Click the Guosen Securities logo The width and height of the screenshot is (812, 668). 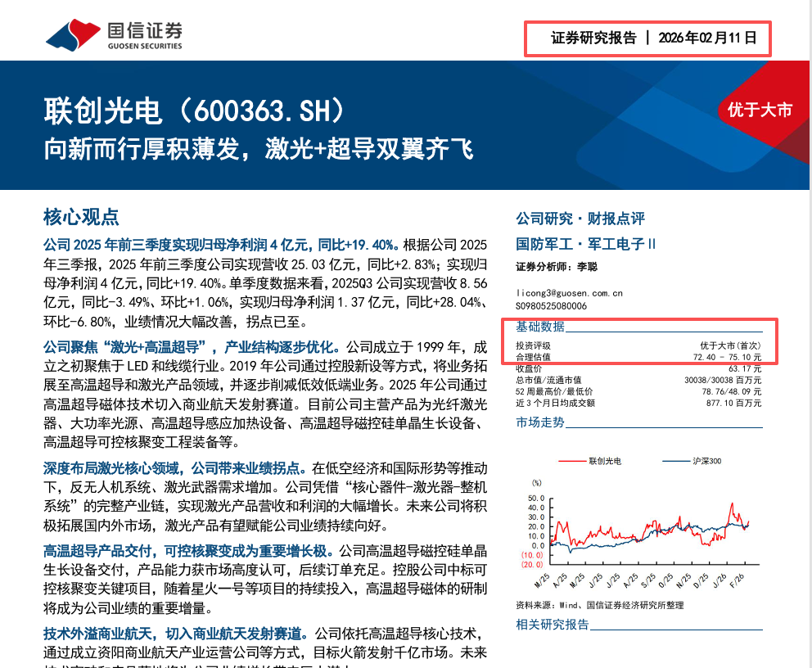point(114,35)
